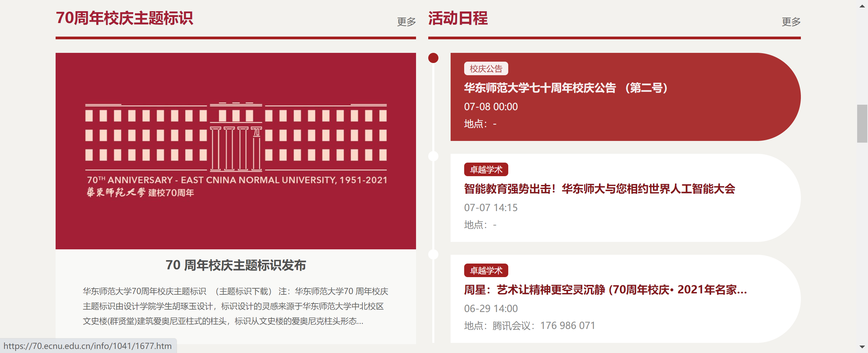Viewport: 868px width, 353px height.
Task: Click the logo description paragraph text
Action: click(236, 306)
